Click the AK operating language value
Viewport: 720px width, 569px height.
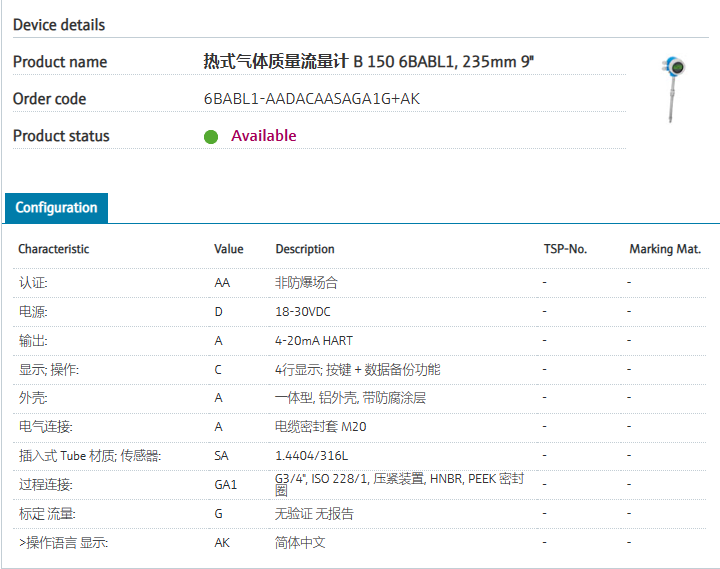click(x=222, y=543)
